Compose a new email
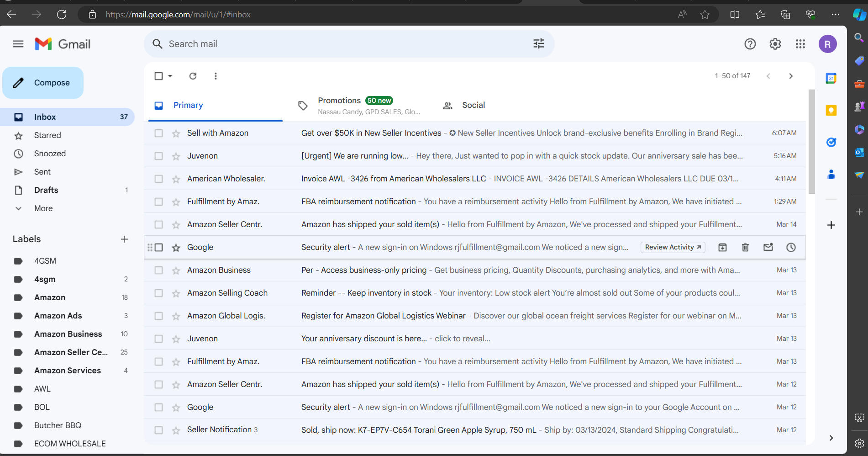 (x=43, y=83)
